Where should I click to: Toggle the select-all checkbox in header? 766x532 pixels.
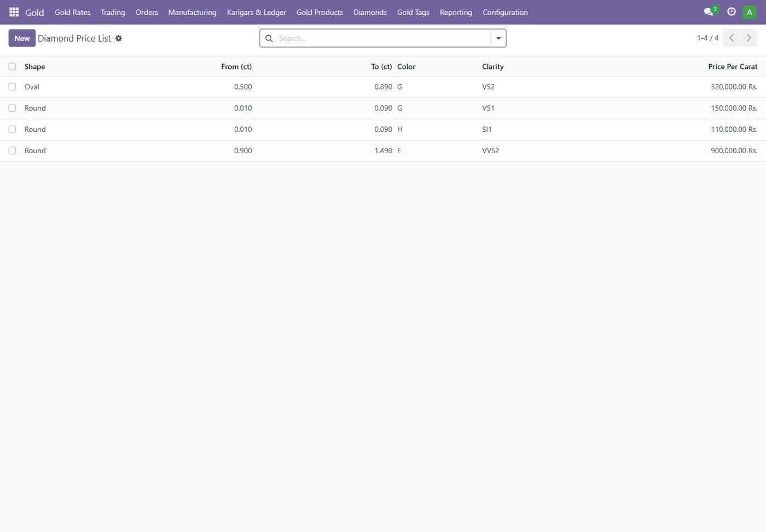pyautogui.click(x=12, y=66)
